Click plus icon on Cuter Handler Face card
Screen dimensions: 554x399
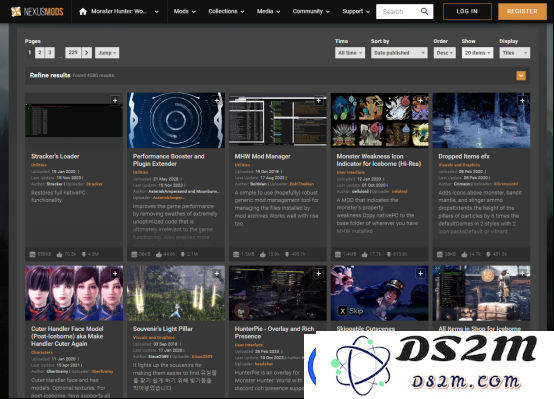115,273
